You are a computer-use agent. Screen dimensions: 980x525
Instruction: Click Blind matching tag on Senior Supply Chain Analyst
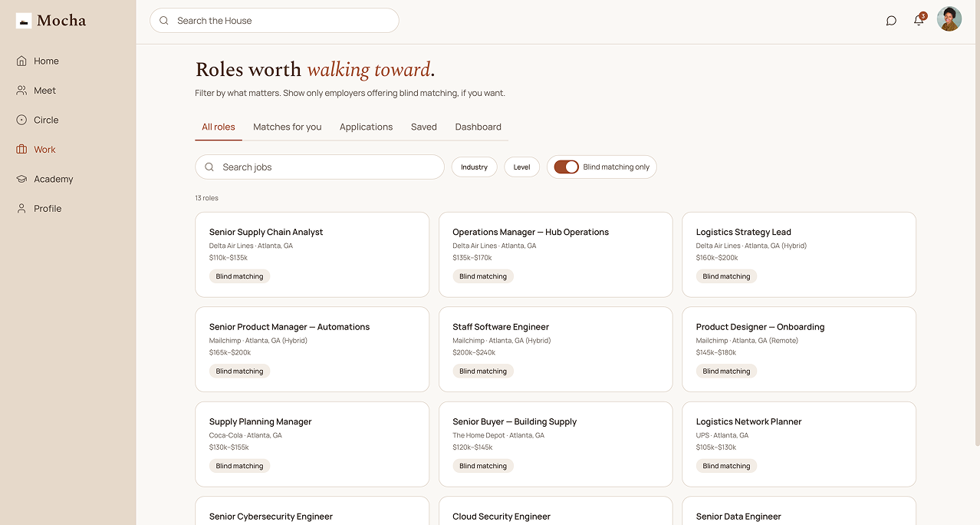pyautogui.click(x=239, y=276)
